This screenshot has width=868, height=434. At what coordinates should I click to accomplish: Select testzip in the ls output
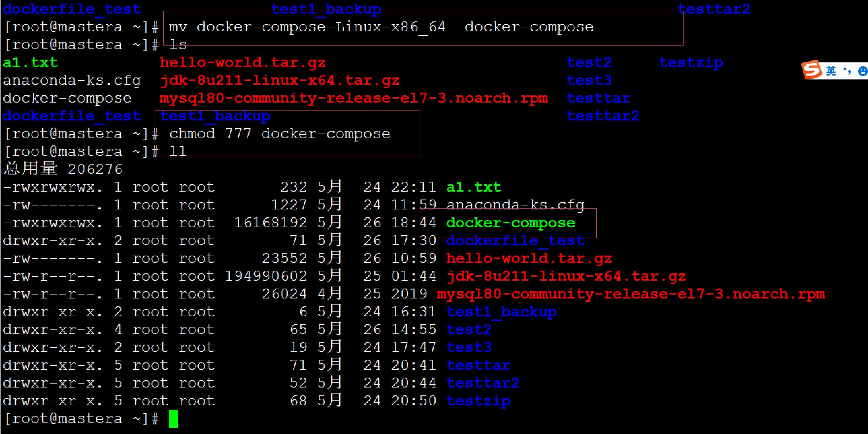pyautogui.click(x=691, y=63)
